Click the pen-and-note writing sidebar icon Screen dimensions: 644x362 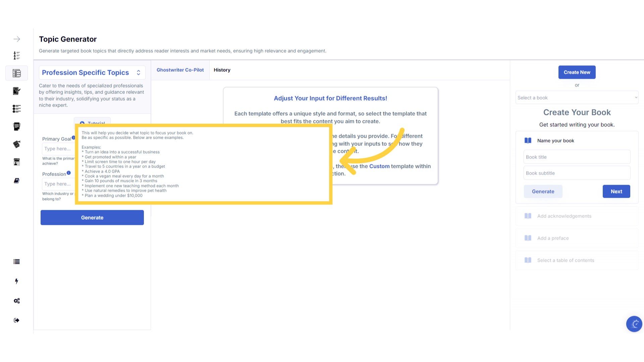pyautogui.click(x=16, y=91)
